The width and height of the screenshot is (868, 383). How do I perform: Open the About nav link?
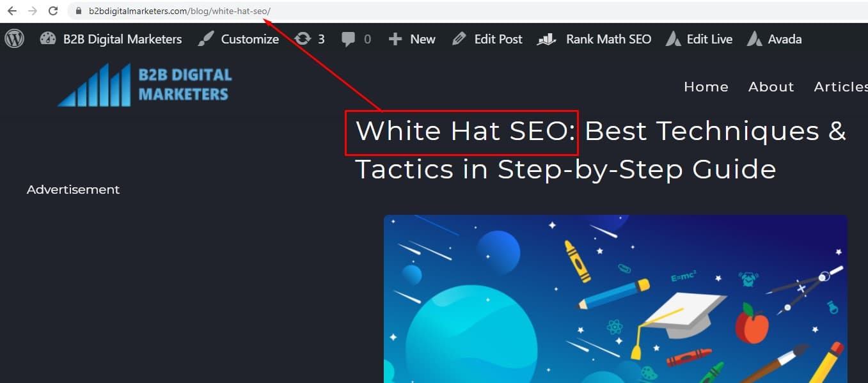(x=771, y=87)
